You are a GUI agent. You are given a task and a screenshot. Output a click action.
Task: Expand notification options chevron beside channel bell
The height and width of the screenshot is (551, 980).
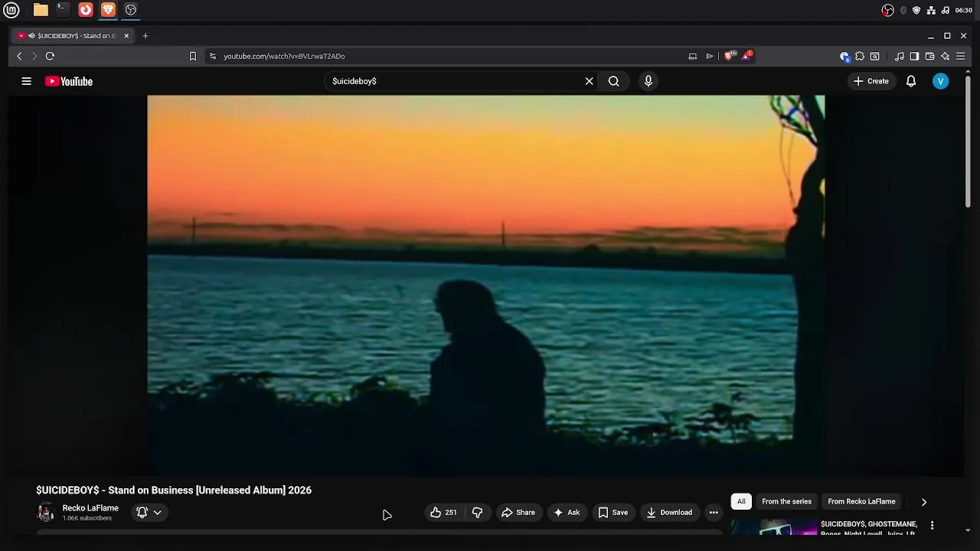[157, 512]
